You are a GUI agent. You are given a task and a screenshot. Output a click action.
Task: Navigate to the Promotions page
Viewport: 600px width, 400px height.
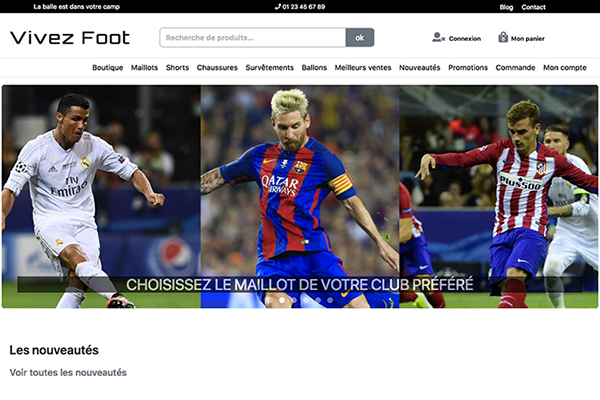[x=468, y=68]
